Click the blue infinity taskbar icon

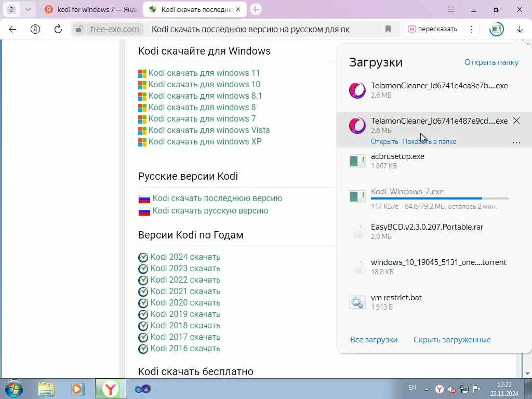point(142,389)
